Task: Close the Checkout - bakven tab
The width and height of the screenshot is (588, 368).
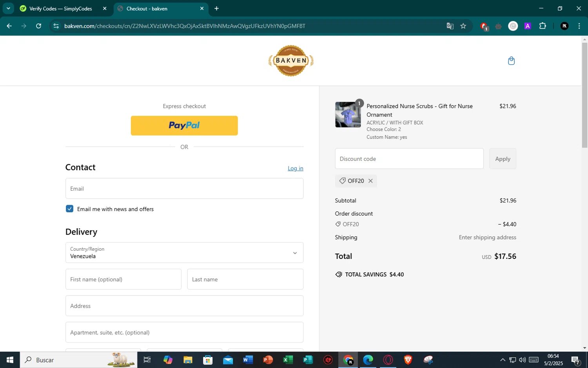Action: (202, 8)
